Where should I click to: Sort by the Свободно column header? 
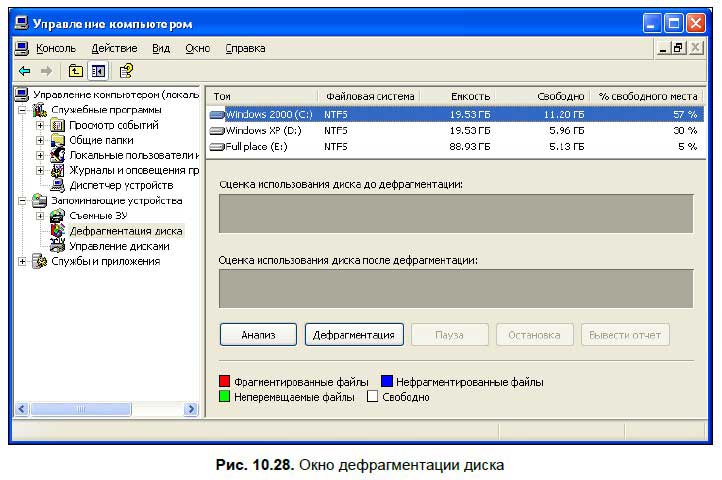(543, 96)
